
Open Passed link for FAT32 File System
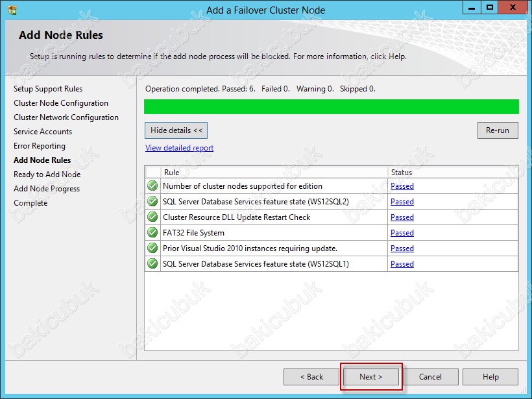402,233
